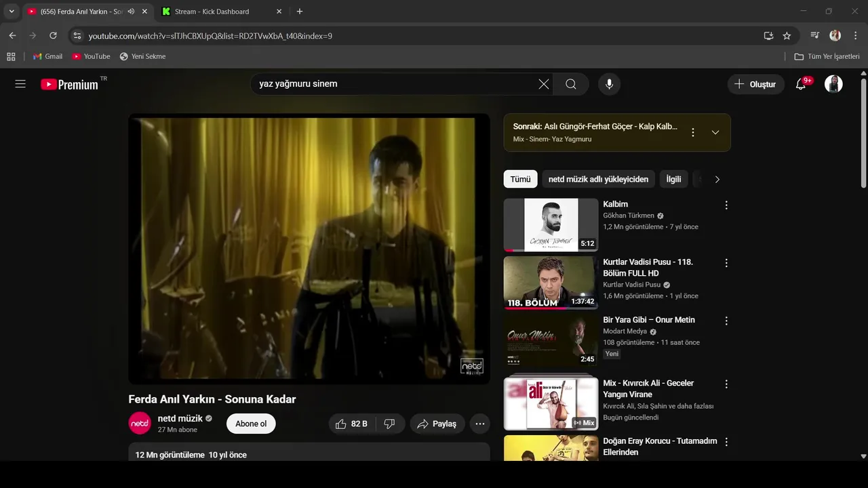Click the next video title Sonraki text
Image resolution: width=868 pixels, height=488 pixels.
[x=595, y=126]
